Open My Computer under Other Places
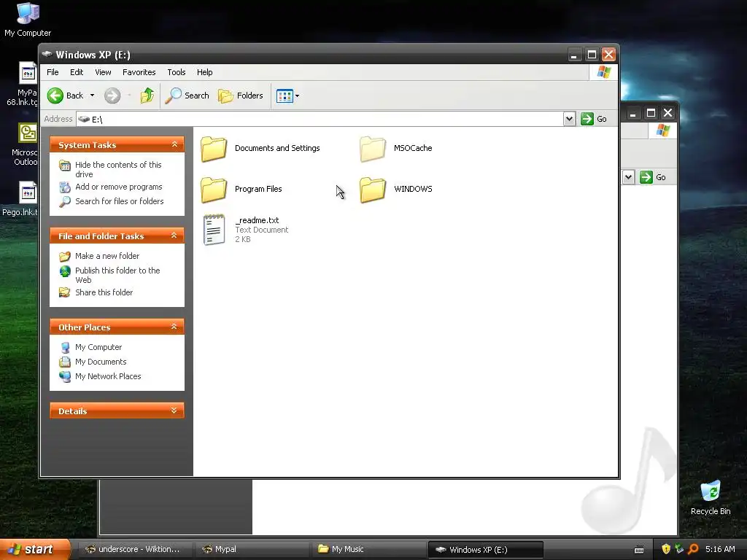The width and height of the screenshot is (747, 560). [98, 347]
